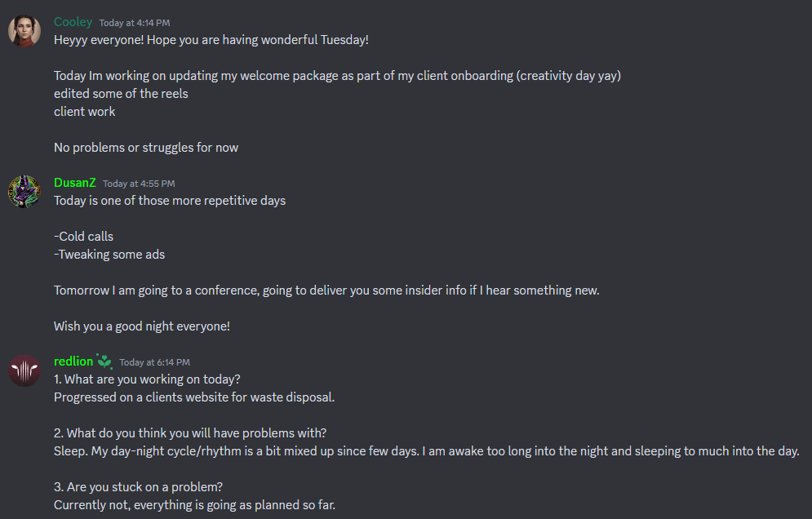This screenshot has width=812, height=519.
Task: Click the seedling badge beside redlion
Action: [104, 362]
